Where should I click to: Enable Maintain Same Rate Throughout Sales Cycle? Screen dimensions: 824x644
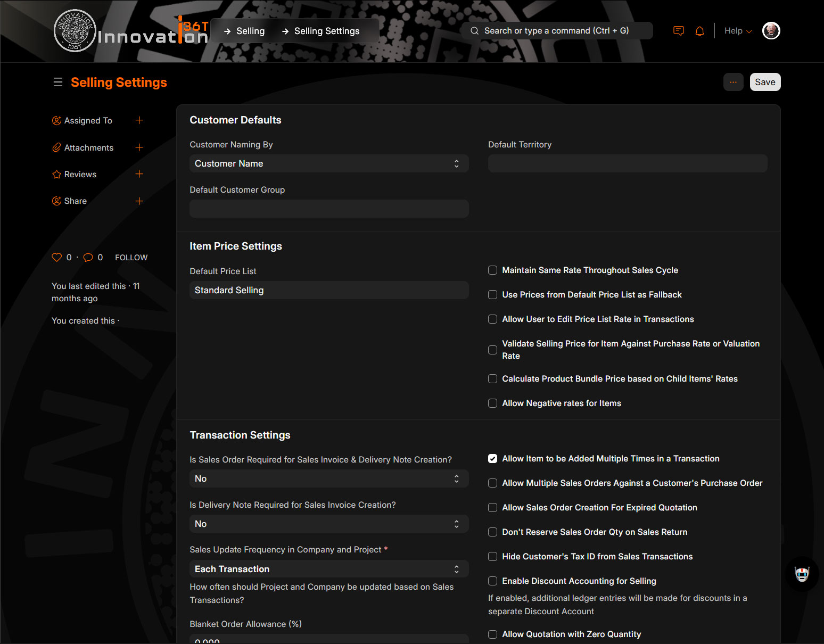[492, 270]
